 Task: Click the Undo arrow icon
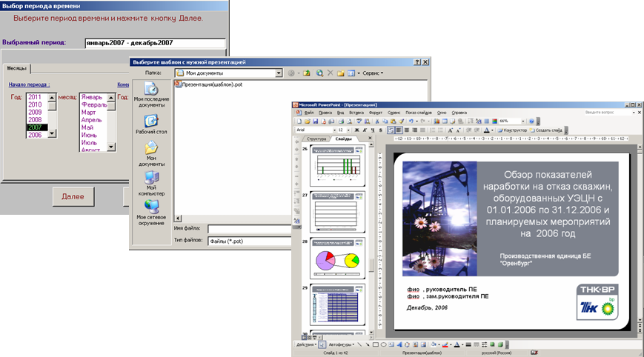[x=411, y=121]
